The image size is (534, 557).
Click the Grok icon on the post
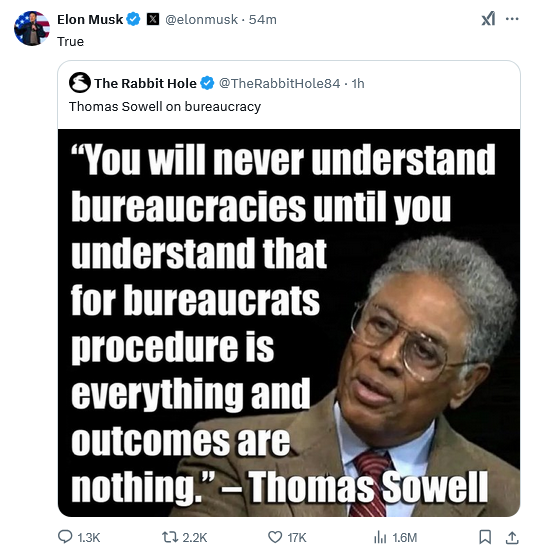tap(488, 19)
